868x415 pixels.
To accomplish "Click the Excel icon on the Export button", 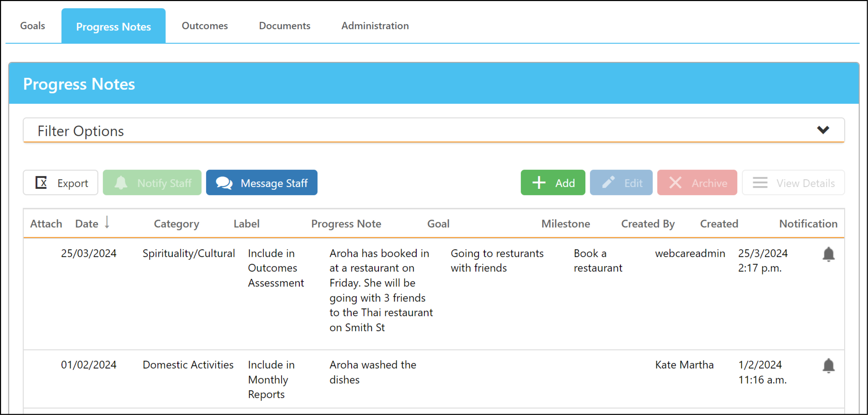I will click(41, 183).
